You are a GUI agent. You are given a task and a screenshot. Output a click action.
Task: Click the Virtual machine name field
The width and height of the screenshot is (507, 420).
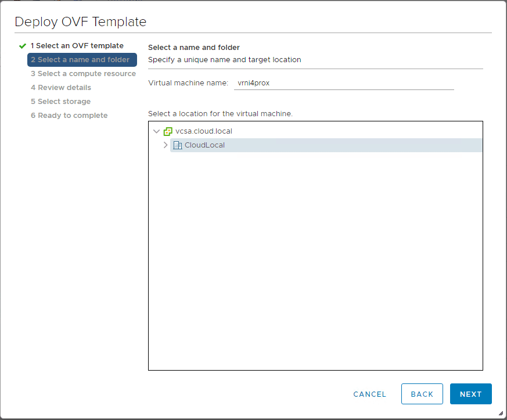click(343, 82)
